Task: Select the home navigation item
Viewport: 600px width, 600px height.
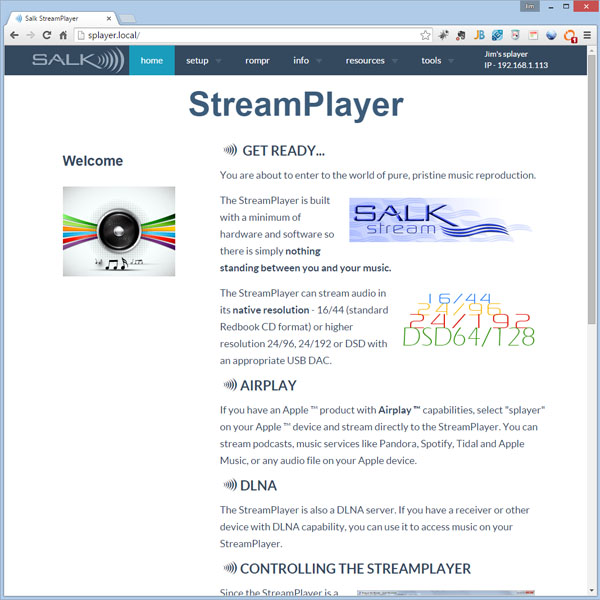Action: point(152,60)
